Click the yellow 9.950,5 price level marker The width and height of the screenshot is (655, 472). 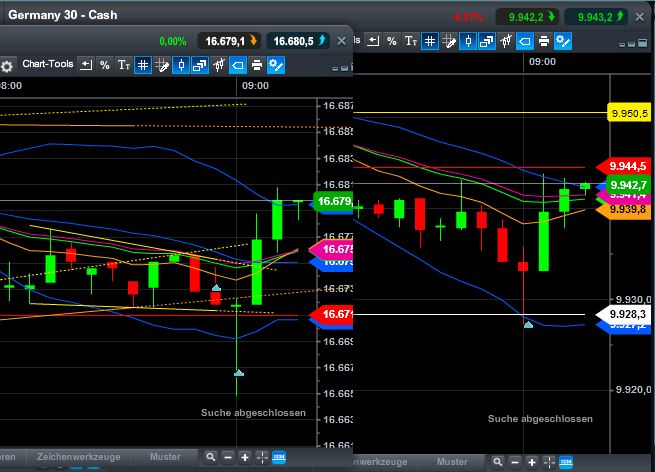point(629,114)
